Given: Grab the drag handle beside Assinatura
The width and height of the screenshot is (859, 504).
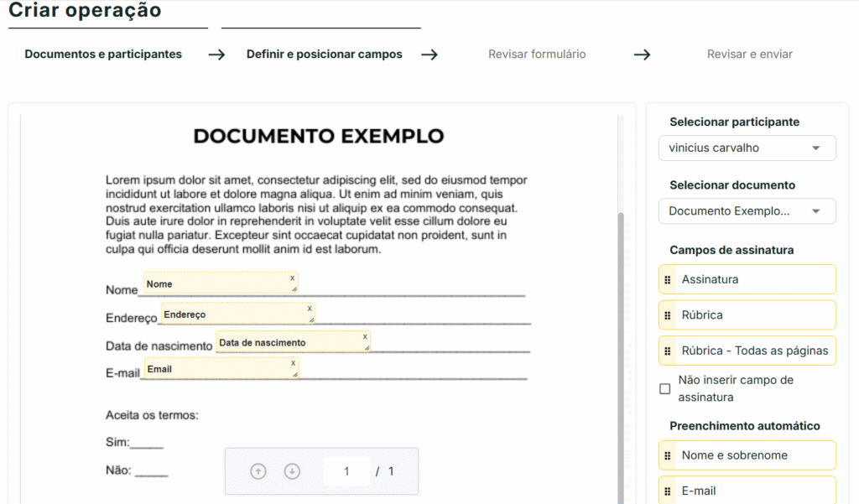Looking at the screenshot, I should tap(668, 279).
